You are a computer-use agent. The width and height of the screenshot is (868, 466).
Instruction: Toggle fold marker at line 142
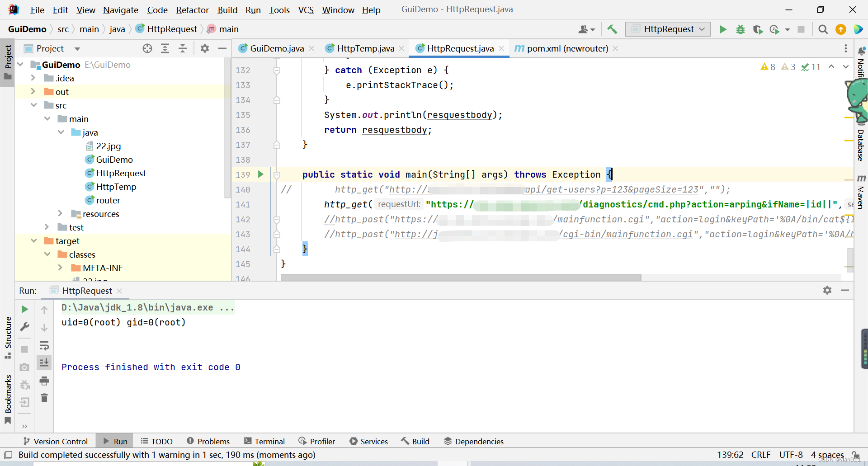point(277,220)
